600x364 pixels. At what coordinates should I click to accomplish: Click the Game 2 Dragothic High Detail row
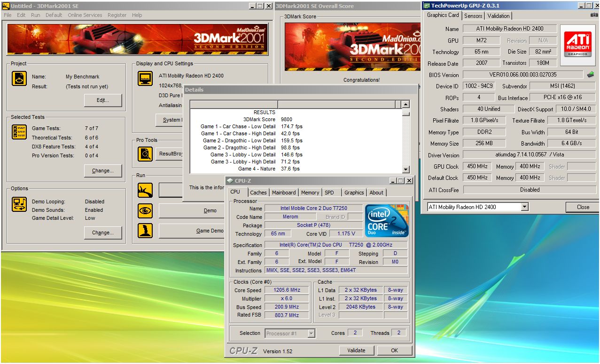point(296,147)
